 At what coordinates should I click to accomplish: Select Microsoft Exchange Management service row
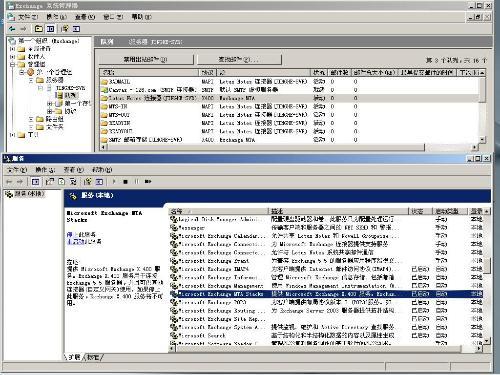pos(326,286)
